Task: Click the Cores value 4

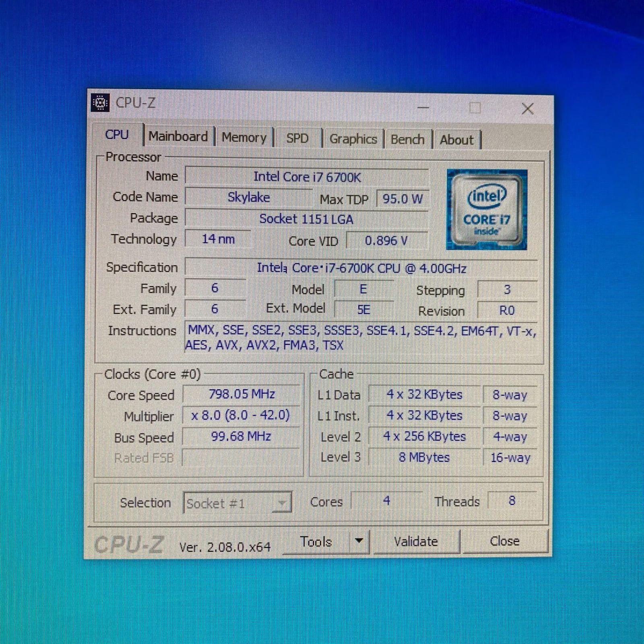Action: (386, 501)
